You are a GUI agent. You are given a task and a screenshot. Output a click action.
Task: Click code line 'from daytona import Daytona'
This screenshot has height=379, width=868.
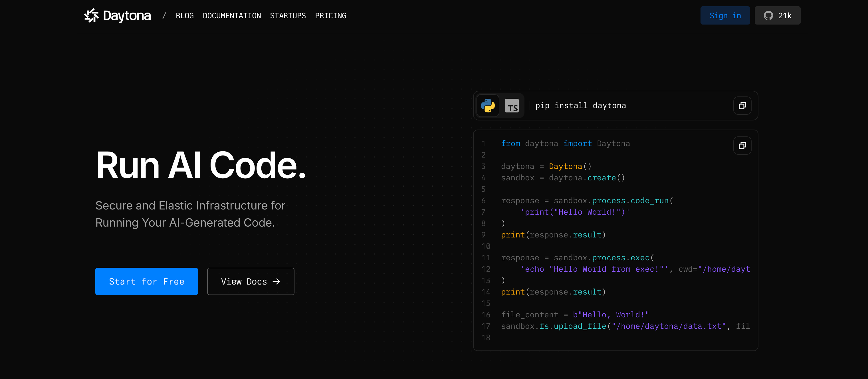tap(566, 144)
